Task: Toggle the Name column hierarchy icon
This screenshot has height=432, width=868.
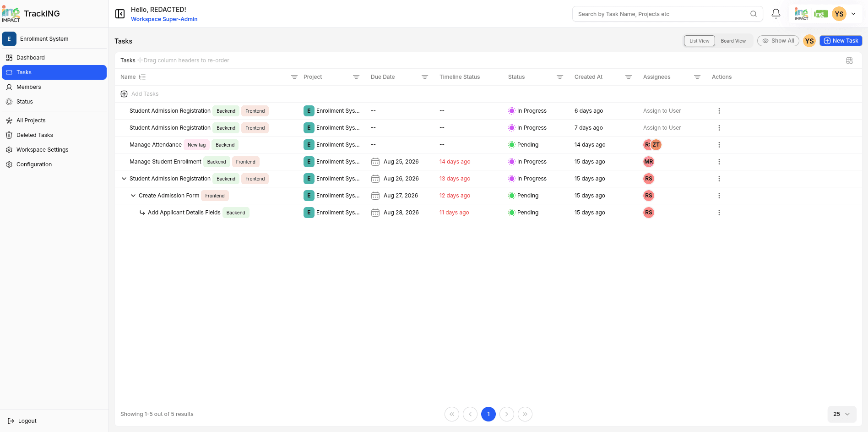Action: tap(142, 77)
